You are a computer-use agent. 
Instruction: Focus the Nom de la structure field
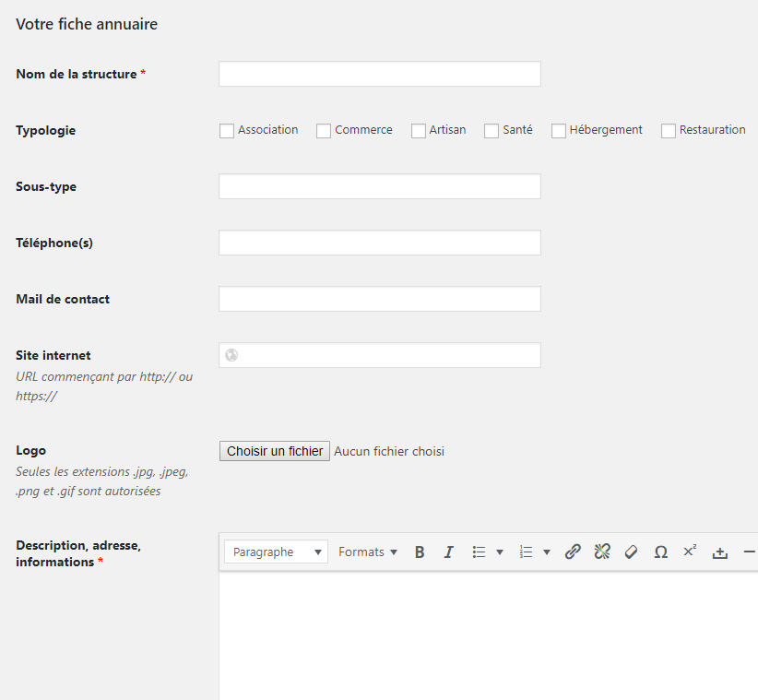[379, 74]
